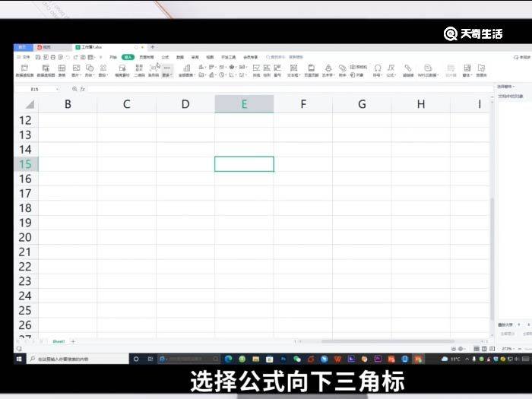Click the Pictures dropdown arrow
532x399 pixels.
click(80, 75)
